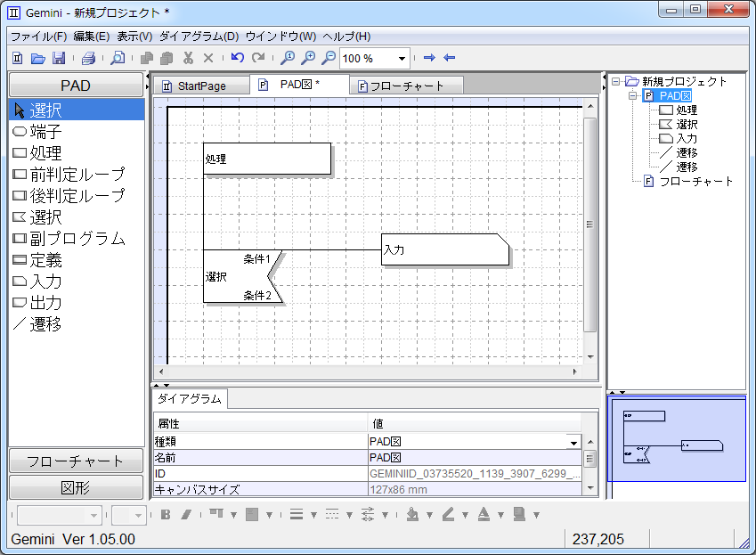Open the ファイル(F) menu
756x555 pixels.
coord(38,37)
